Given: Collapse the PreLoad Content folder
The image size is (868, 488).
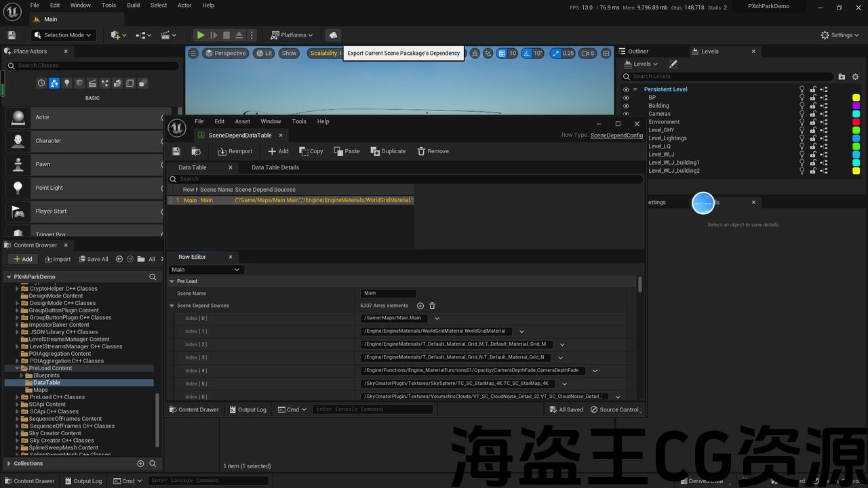Looking at the screenshot, I should pos(16,368).
